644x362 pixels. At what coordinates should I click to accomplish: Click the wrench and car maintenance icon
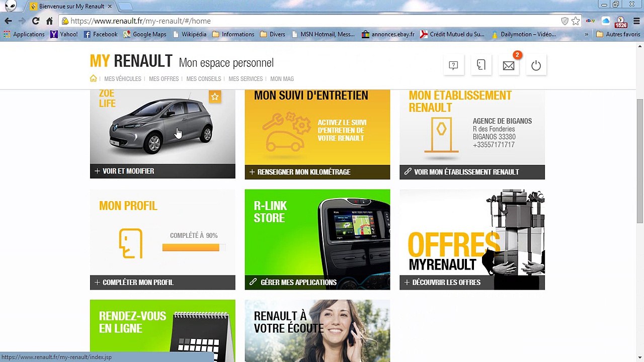click(286, 132)
